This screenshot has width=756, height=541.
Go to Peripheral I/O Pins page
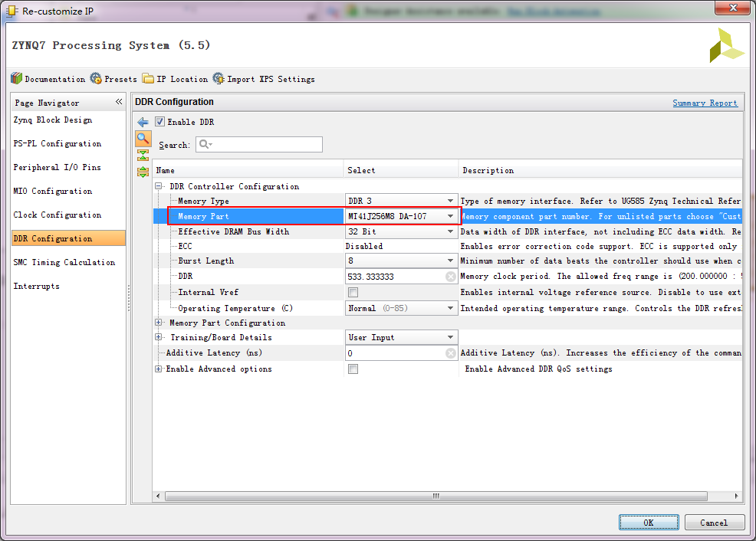tap(58, 167)
